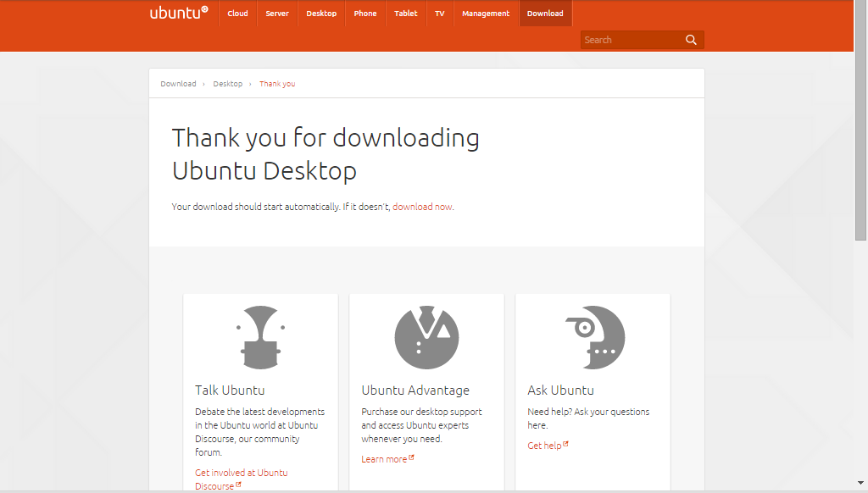Click the 'Ubuntu Advantage' heading
The image size is (868, 493).
point(415,391)
